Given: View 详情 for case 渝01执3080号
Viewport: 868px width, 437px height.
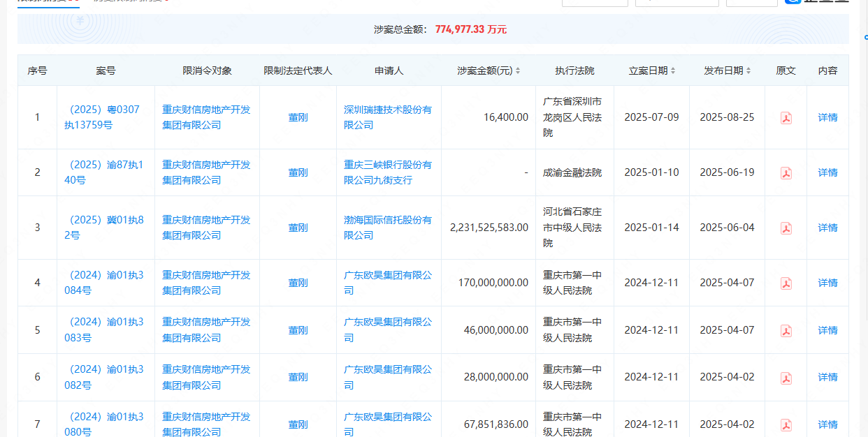Looking at the screenshot, I should tap(827, 424).
